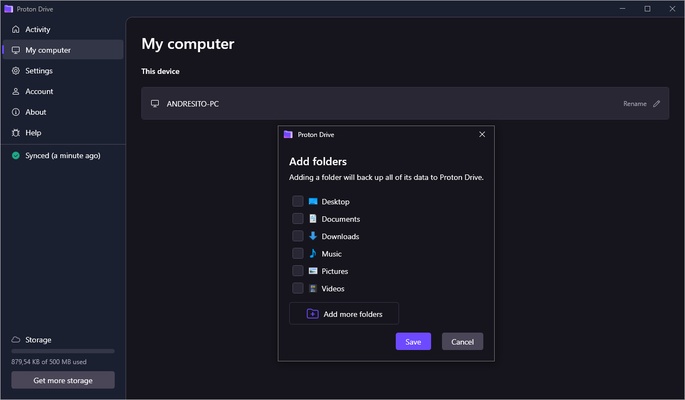Click the 879,54 KB of 500 MB used text
The height and width of the screenshot is (400, 685).
coord(49,362)
